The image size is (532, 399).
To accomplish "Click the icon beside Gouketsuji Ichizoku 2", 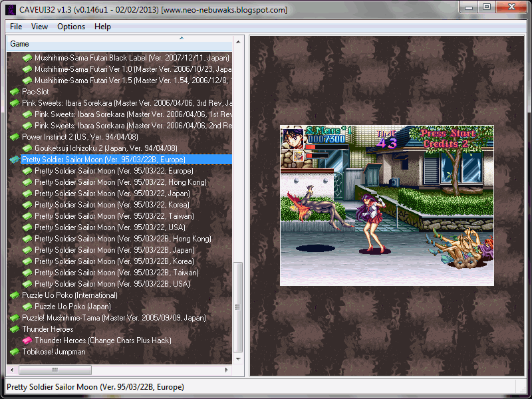I will coord(27,148).
